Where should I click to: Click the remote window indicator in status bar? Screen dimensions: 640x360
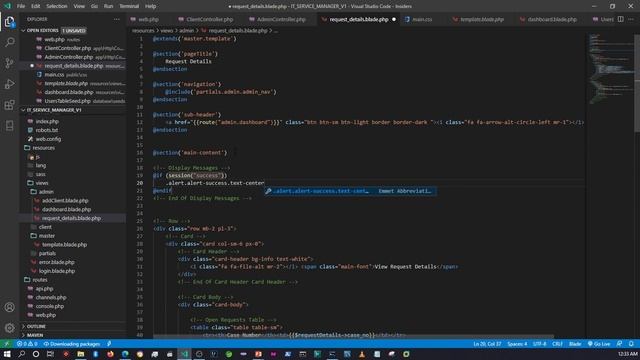click(x=7, y=344)
